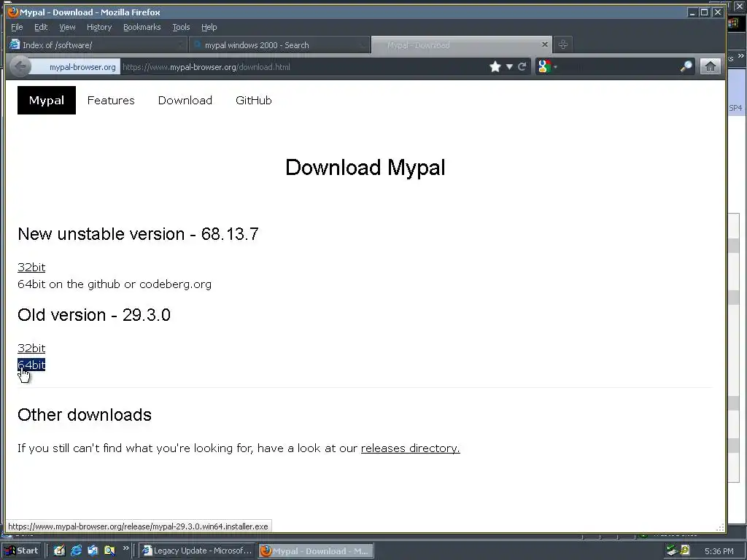Select the Mypal - Download tab
The height and width of the screenshot is (560, 747).
(x=461, y=44)
